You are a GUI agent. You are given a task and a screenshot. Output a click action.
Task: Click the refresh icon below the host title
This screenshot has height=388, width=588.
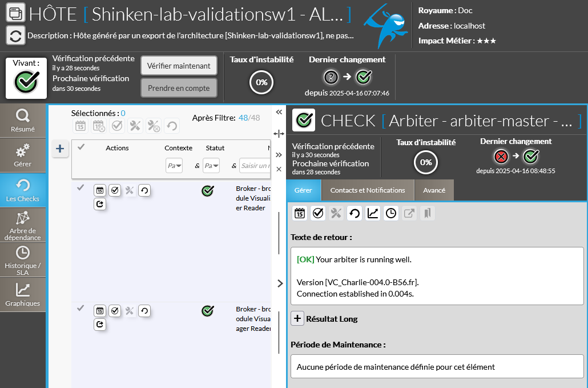tap(15, 35)
